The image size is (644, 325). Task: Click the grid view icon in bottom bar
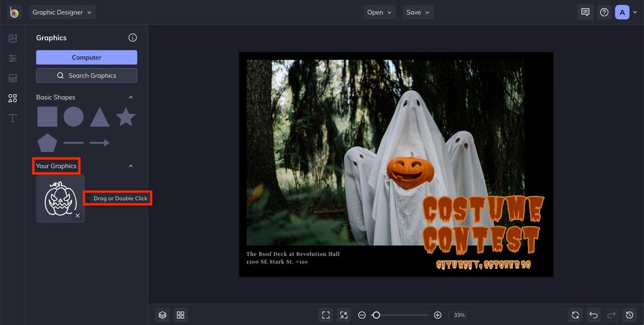[x=181, y=315]
